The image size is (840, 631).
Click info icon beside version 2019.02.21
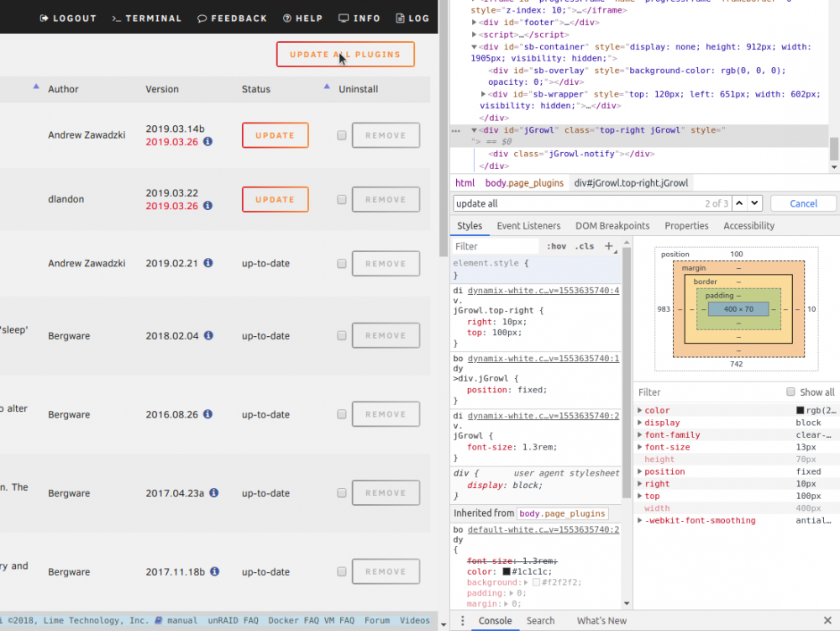(207, 263)
